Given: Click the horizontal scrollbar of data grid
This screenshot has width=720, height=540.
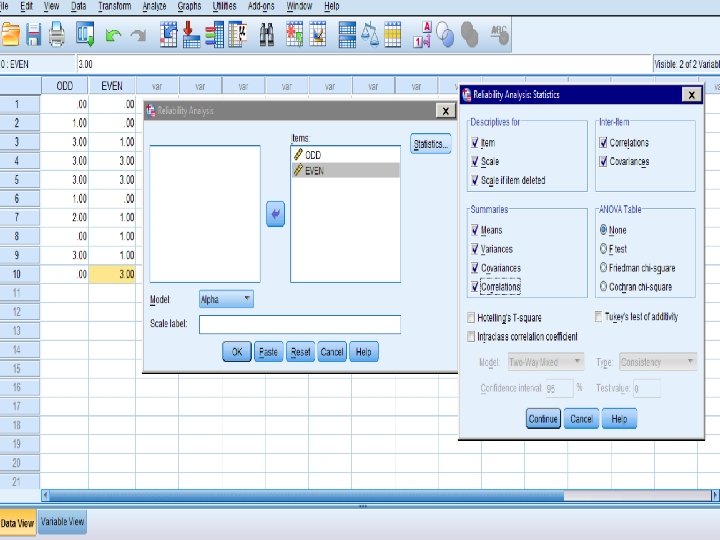Looking at the screenshot, I should pyautogui.click(x=380, y=495).
